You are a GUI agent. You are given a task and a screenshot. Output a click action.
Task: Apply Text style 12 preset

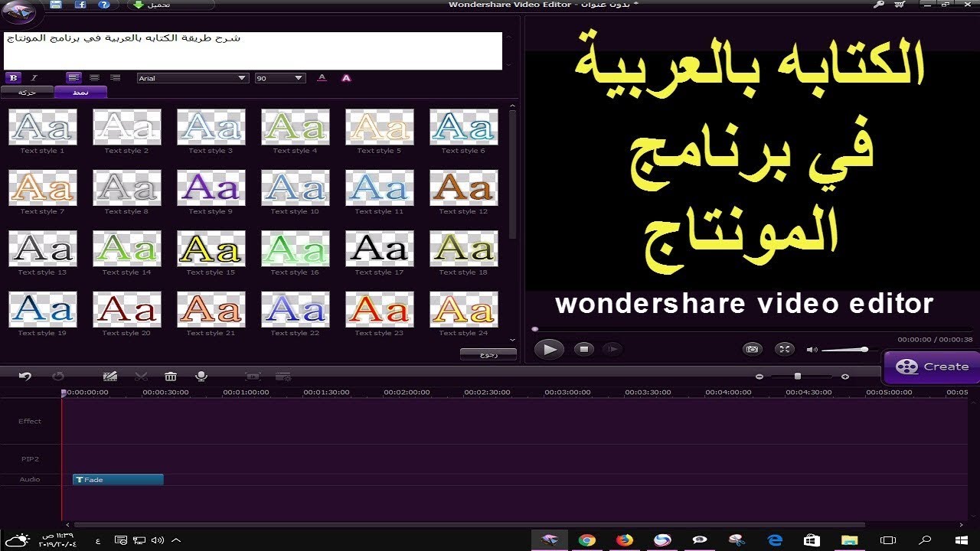[x=464, y=187]
